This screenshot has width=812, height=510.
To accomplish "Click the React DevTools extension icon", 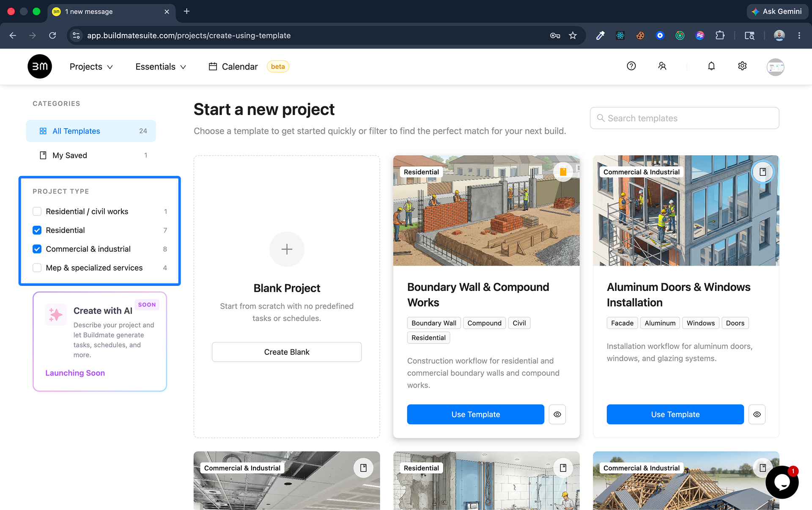I will point(620,36).
